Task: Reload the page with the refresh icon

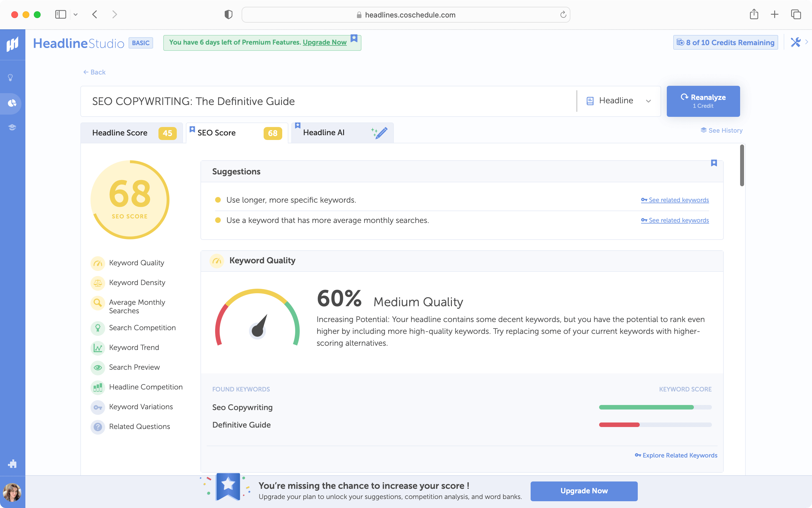Action: click(563, 14)
